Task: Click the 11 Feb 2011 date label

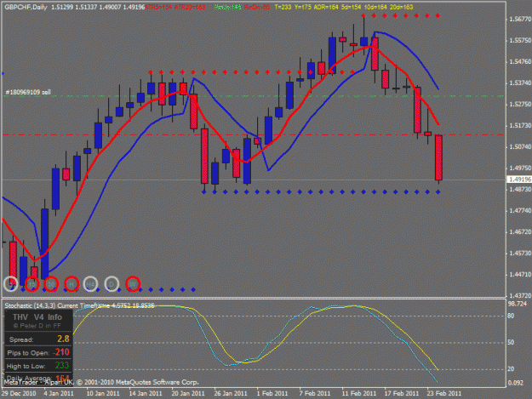Action: (x=359, y=393)
